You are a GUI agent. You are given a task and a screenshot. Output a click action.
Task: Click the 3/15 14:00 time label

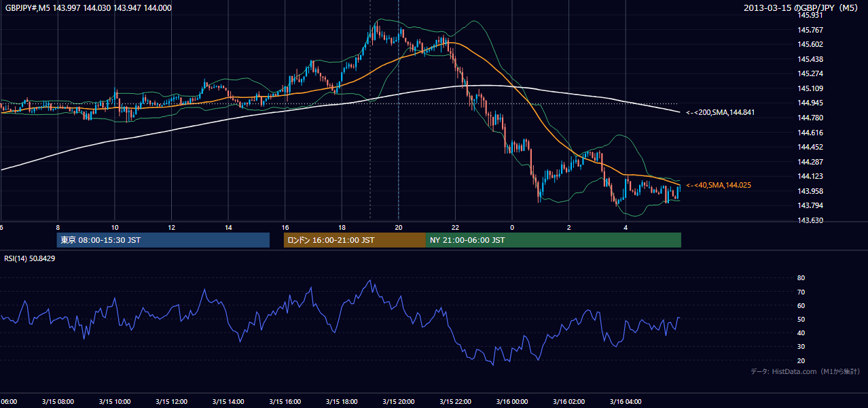click(x=228, y=401)
